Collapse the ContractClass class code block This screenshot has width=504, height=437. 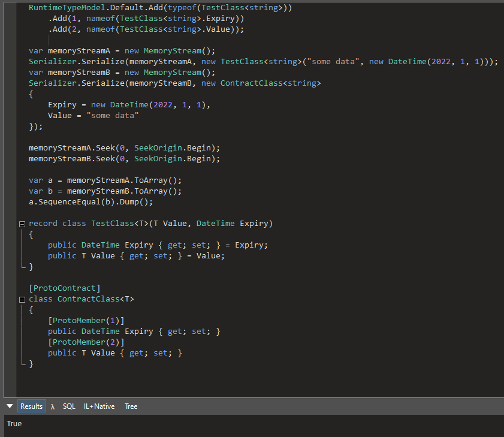coord(22,300)
